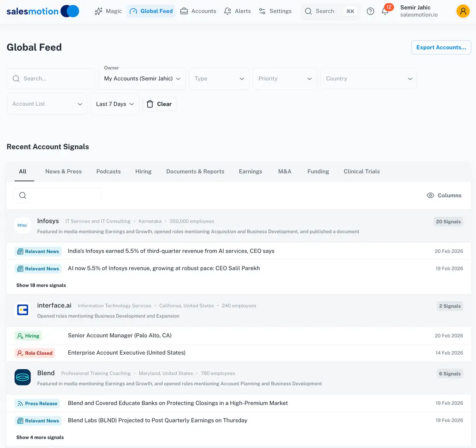Click the Clear filters button
This screenshot has width=476, height=448.
pos(160,104)
